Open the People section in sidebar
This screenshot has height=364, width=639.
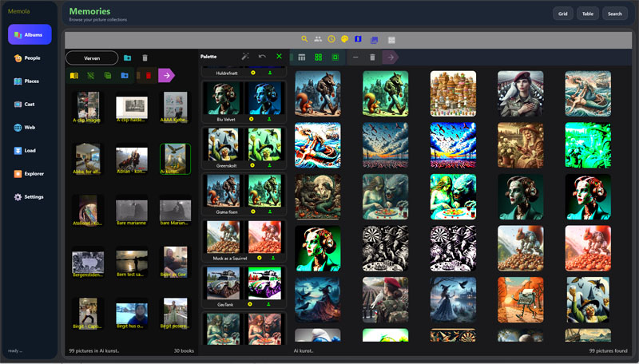click(x=30, y=58)
